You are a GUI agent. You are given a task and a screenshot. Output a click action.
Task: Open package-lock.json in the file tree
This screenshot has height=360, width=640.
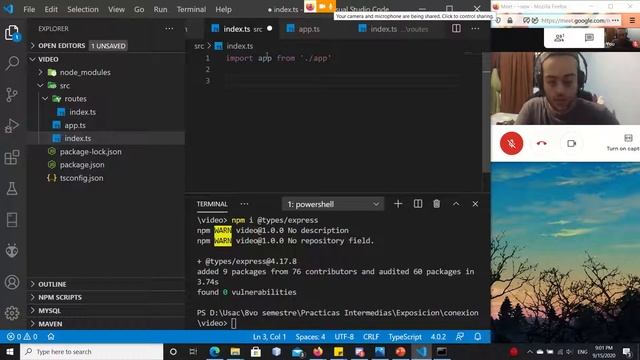pos(90,151)
